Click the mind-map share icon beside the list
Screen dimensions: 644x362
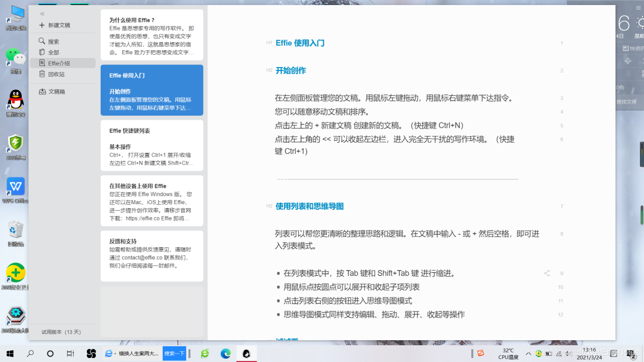click(546, 273)
